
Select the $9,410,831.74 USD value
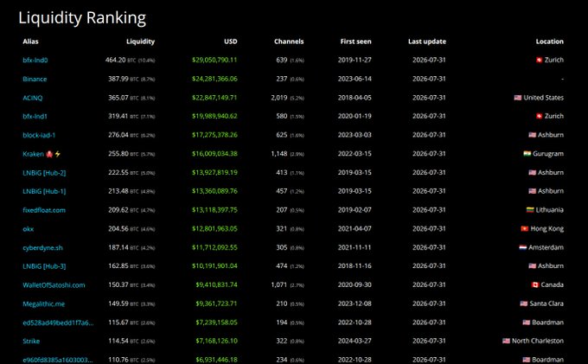click(216, 285)
